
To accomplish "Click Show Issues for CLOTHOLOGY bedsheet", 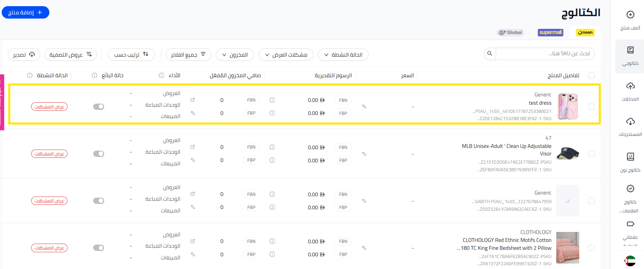I will (x=49, y=248).
